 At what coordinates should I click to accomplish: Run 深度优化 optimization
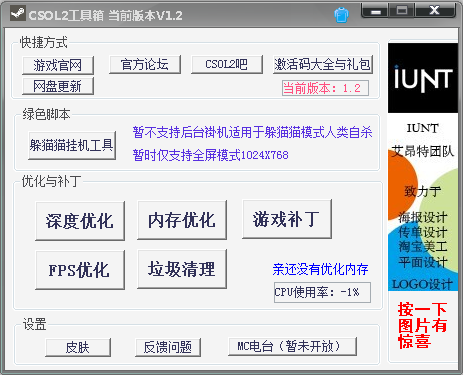pos(80,221)
